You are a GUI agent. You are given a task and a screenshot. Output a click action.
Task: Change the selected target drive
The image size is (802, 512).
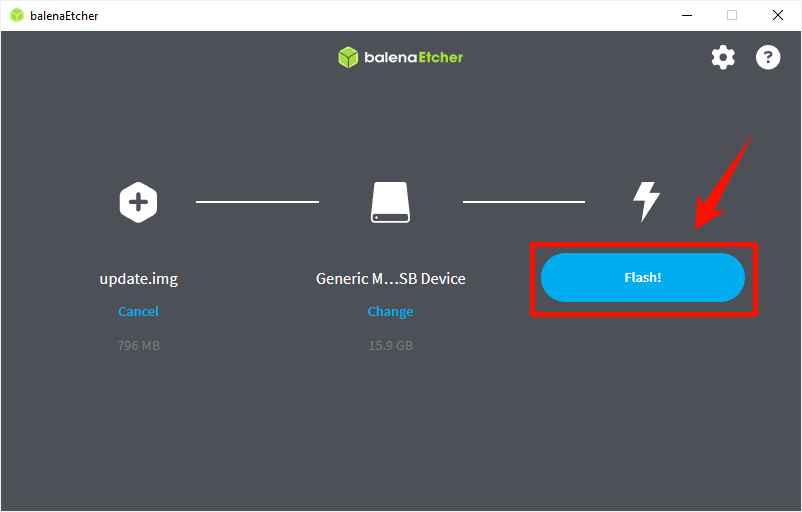point(390,311)
